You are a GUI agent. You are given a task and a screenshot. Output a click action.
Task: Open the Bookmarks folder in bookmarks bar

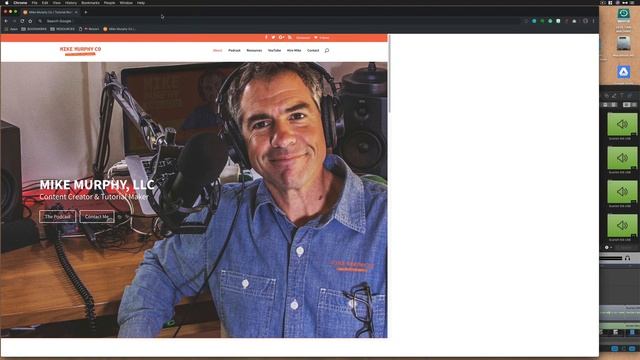[34, 29]
